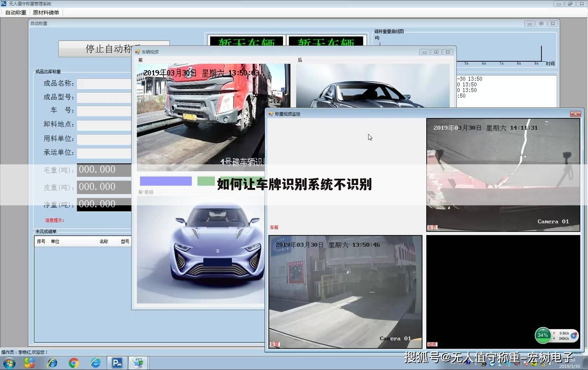Click the 无人值守称重管理系统 title bar icon
This screenshot has height=370, width=588.
click(3, 4)
